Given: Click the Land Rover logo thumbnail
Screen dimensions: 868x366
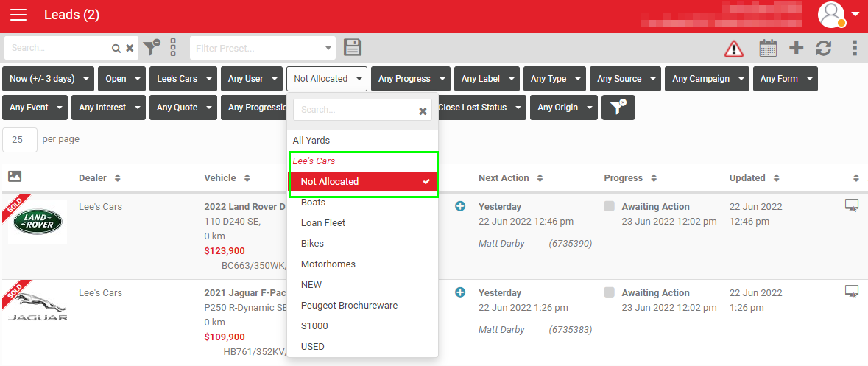Looking at the screenshot, I should click(38, 222).
